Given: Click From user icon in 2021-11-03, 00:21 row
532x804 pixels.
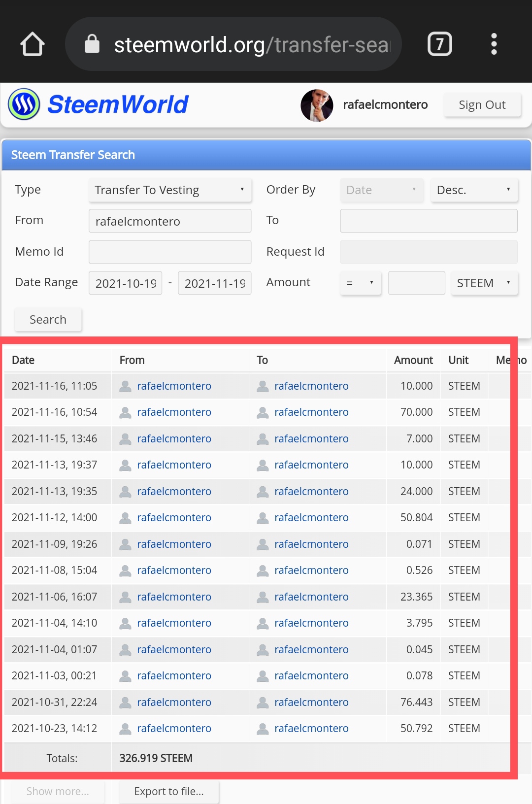Looking at the screenshot, I should (126, 676).
